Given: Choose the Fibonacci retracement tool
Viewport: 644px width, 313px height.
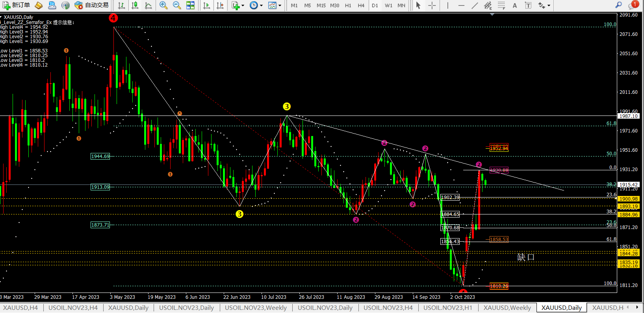Looking at the screenshot, I should point(501,5).
